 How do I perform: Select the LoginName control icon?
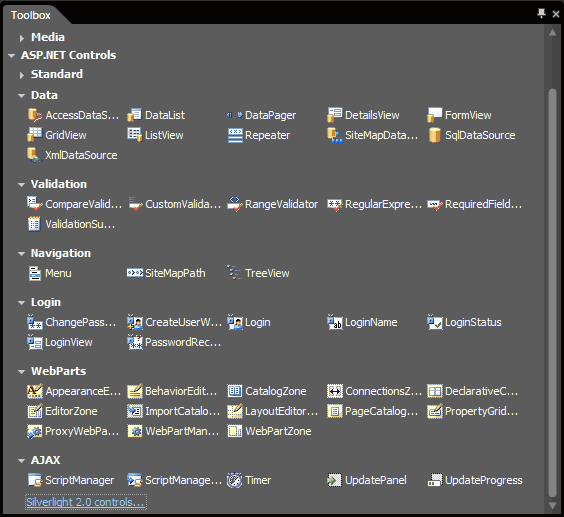335,322
